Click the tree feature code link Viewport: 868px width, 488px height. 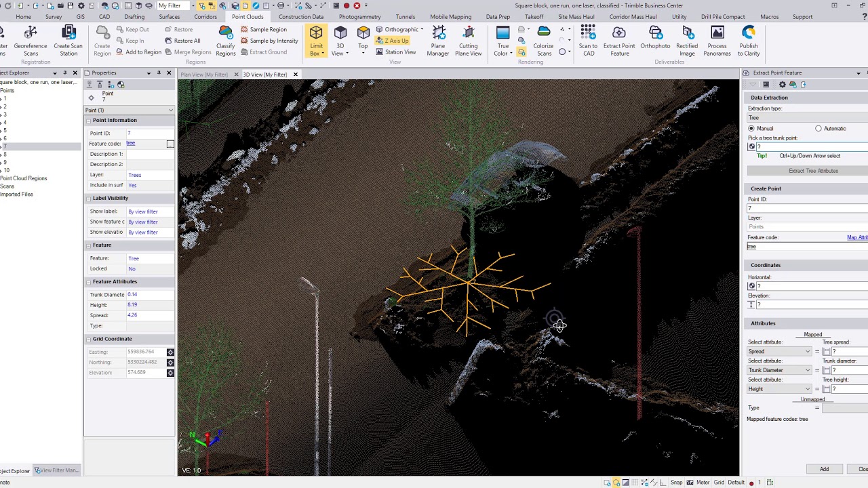pos(131,144)
